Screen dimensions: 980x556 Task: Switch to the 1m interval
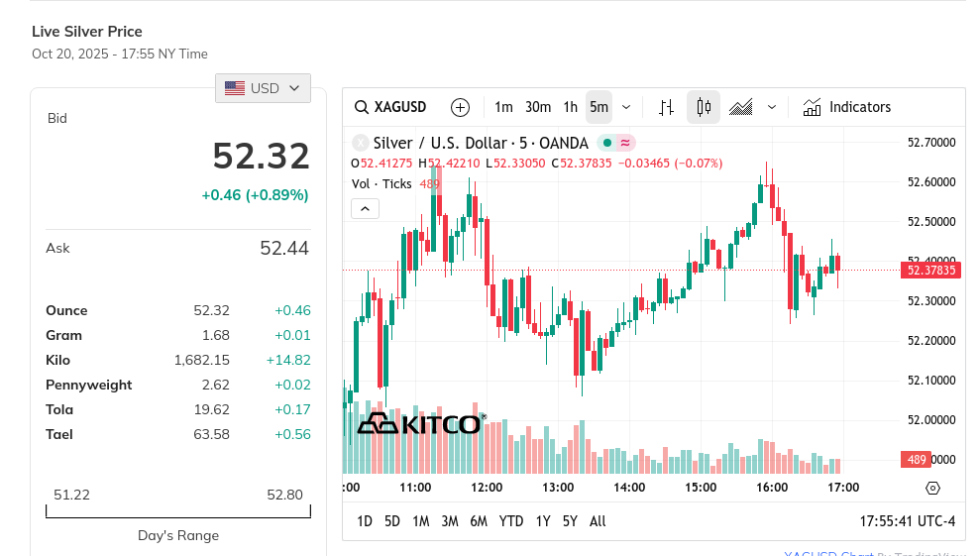click(503, 107)
